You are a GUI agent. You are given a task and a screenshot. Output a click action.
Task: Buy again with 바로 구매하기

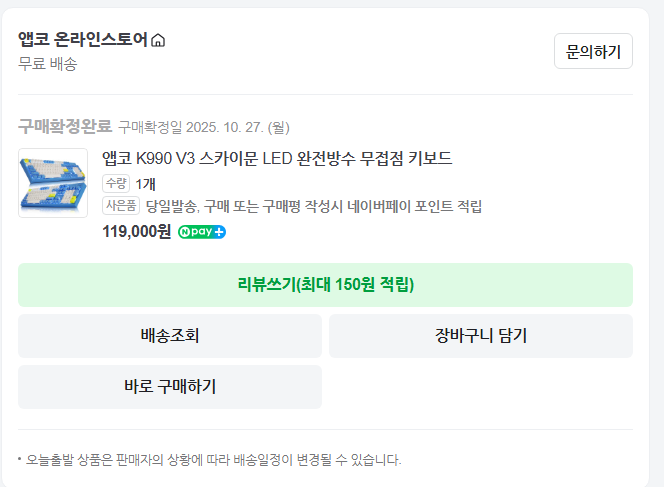tap(170, 387)
